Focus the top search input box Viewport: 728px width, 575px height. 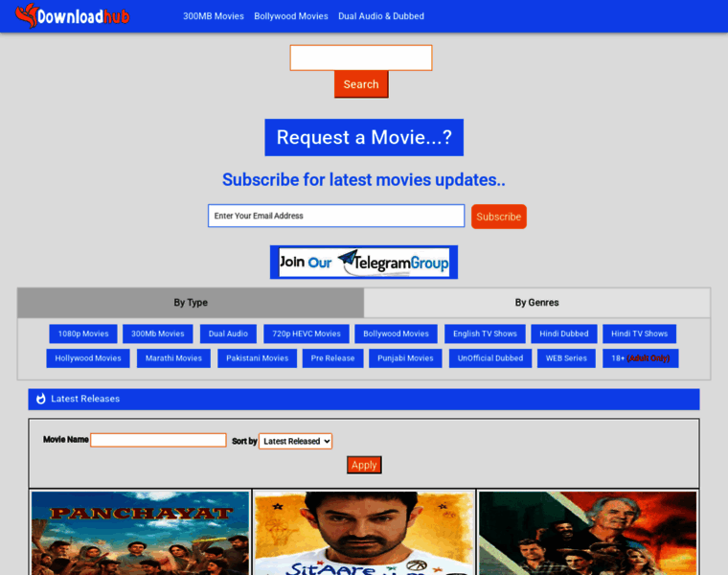(x=361, y=57)
